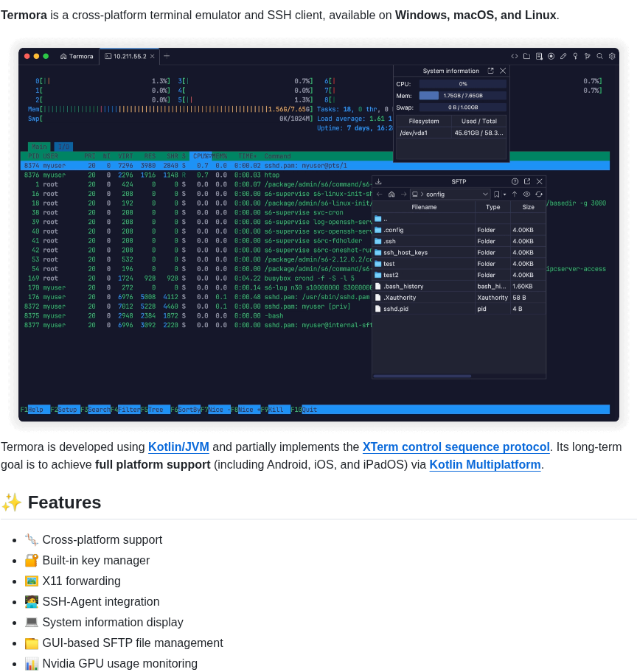Open the code snippets icon in Termora toolbar
Screen dimensions: 637x672
click(x=515, y=56)
